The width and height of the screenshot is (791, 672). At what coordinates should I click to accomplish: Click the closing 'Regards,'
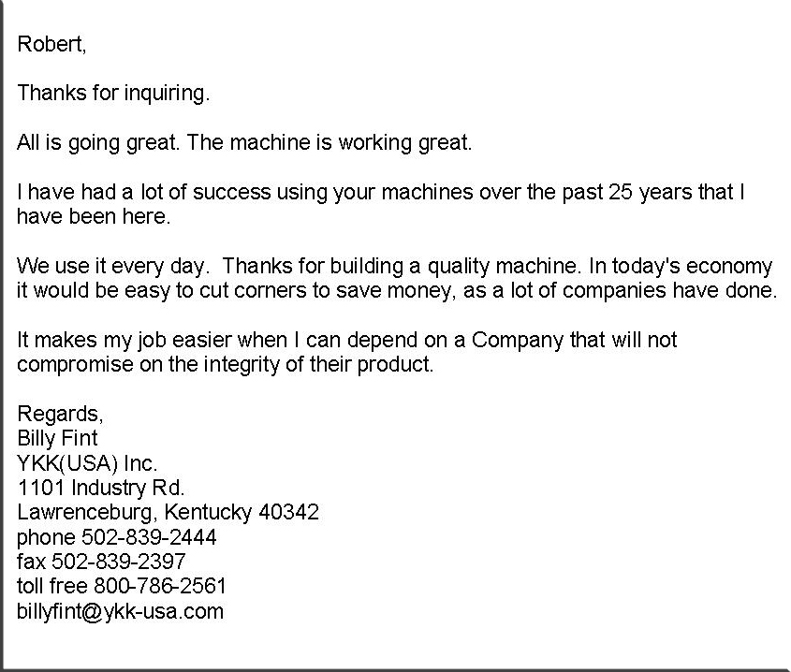point(60,415)
